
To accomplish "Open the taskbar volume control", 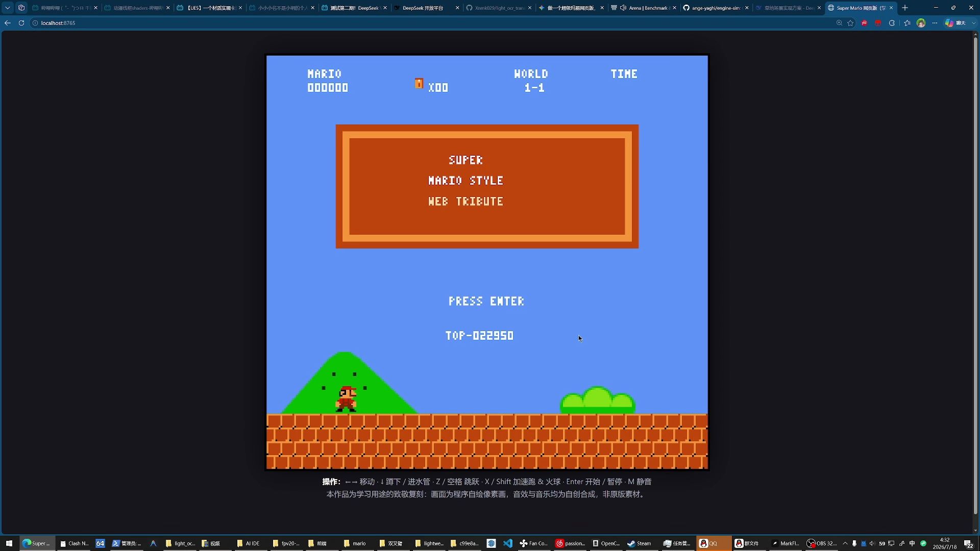I will [872, 543].
